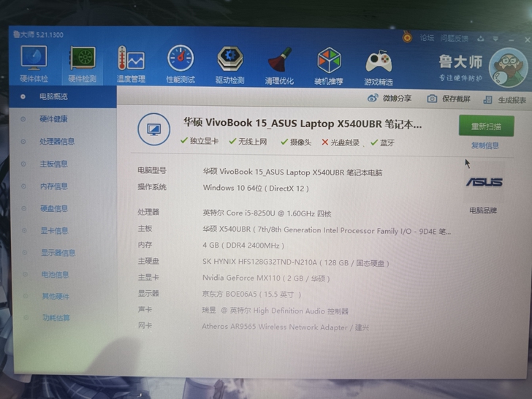This screenshot has width=532, height=399.
Task: Click the Nvidia GeForce MX110 value
Action: point(266,278)
